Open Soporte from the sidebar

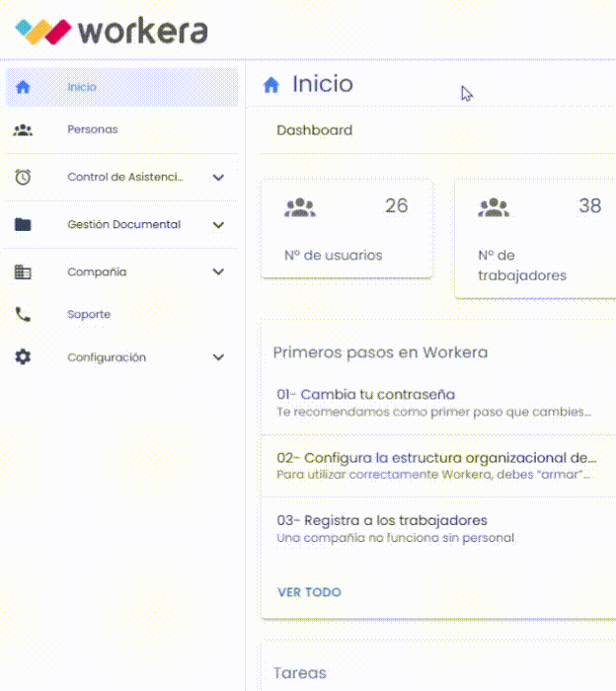click(122, 314)
